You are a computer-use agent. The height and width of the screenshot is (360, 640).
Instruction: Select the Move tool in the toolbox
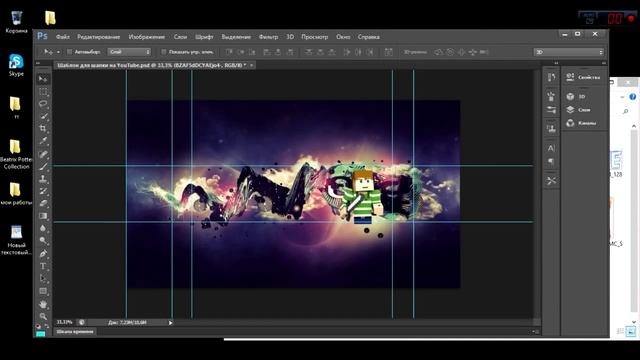(x=43, y=79)
